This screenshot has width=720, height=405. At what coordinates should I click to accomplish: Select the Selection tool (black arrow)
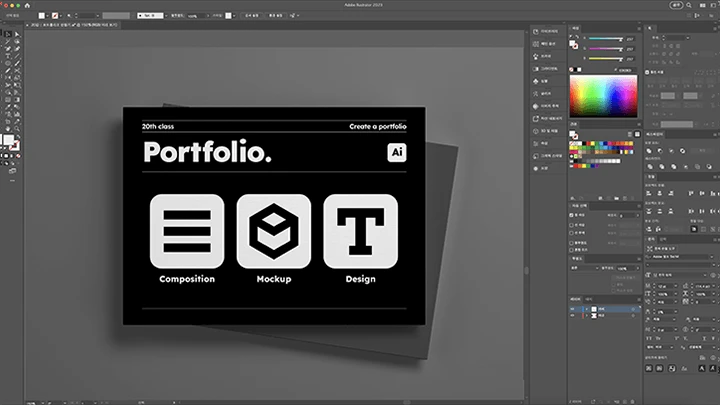coord(8,34)
